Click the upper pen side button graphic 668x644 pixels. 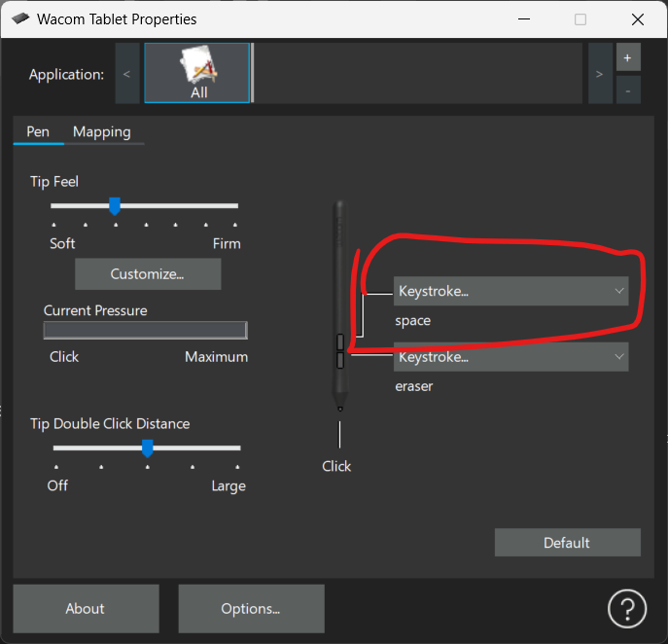(340, 342)
